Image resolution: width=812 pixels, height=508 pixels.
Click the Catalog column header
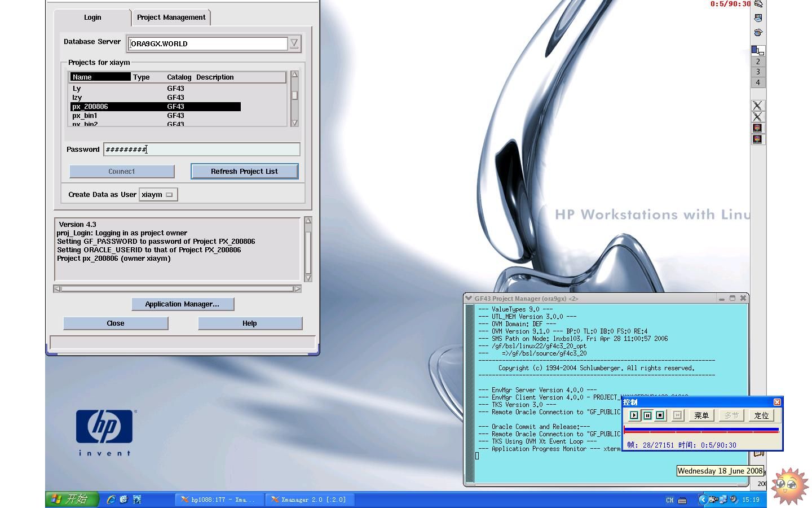point(179,77)
